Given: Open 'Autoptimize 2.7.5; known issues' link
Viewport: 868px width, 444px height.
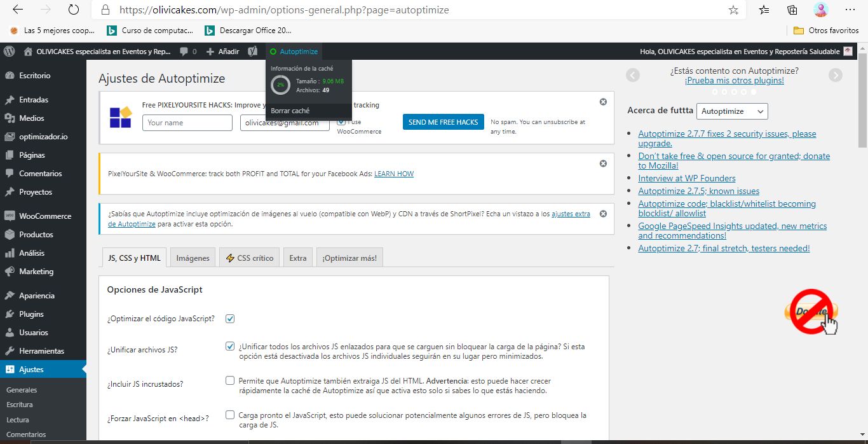Looking at the screenshot, I should click(699, 191).
